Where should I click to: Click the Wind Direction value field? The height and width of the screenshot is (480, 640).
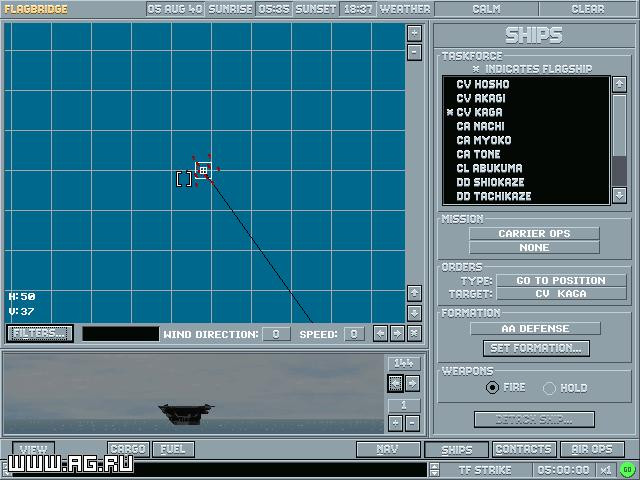(276, 334)
